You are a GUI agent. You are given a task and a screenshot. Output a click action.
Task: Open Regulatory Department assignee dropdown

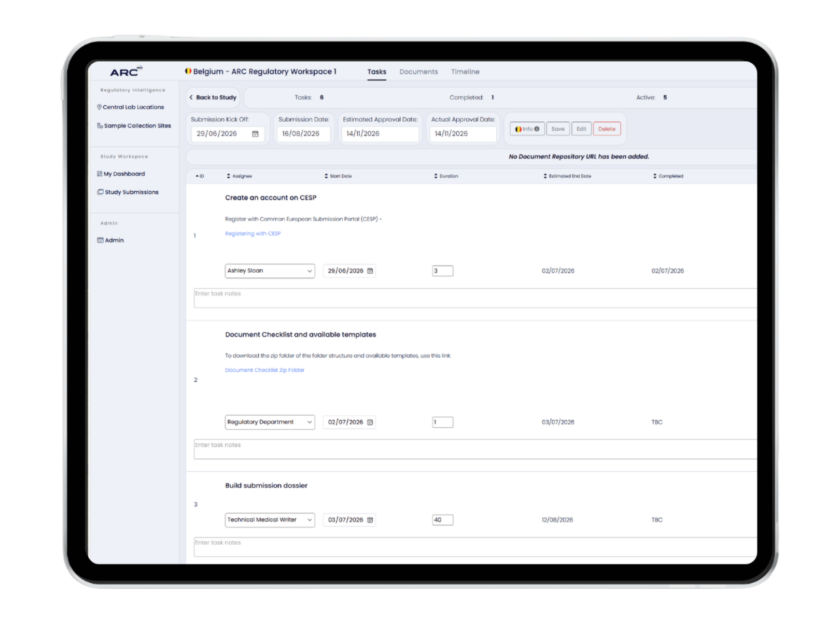(270, 422)
